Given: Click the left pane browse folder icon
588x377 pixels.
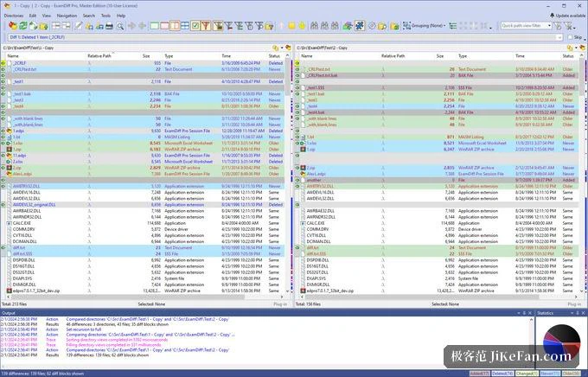Looking at the screenshot, I should (x=276, y=48).
